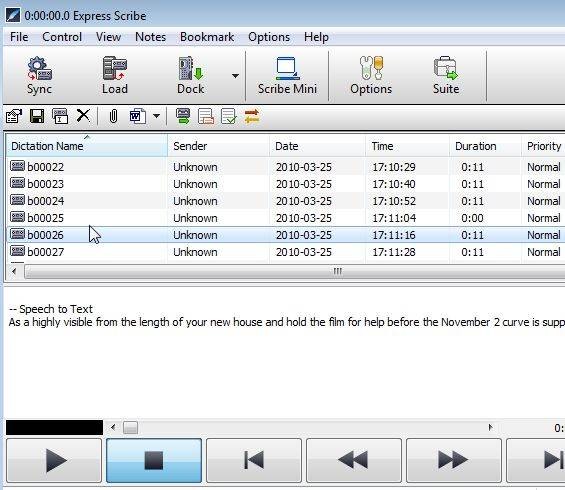Viewport: 565px width, 490px height.
Task: Click the playback slider right arrow
Action: [x=490, y=428]
